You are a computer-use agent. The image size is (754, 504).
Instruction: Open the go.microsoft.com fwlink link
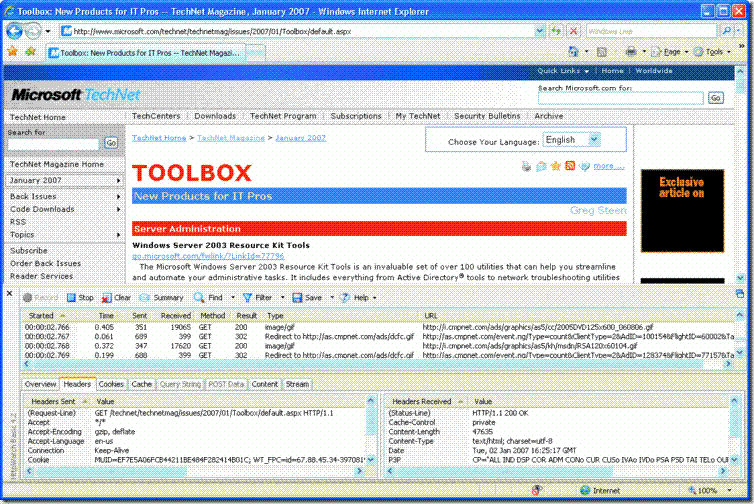click(208, 256)
